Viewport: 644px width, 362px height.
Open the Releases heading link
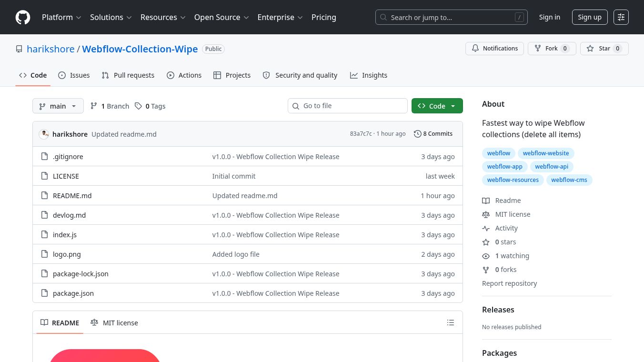click(x=498, y=310)
